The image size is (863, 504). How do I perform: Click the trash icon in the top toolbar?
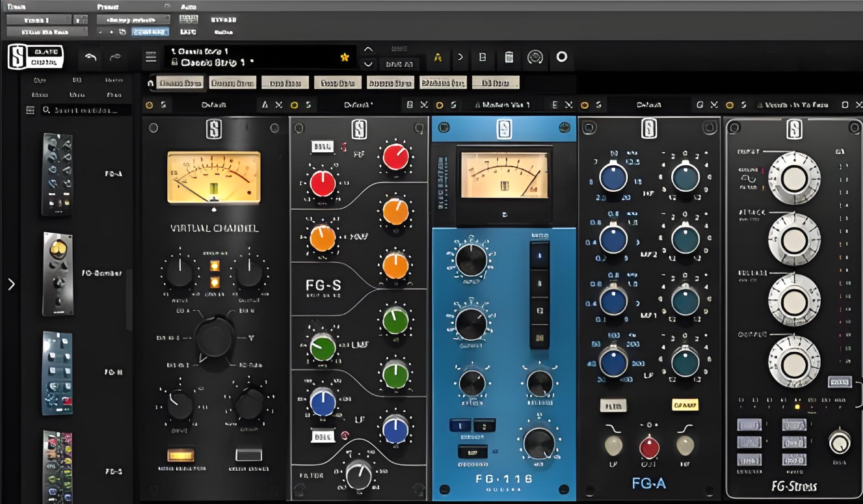(x=509, y=57)
